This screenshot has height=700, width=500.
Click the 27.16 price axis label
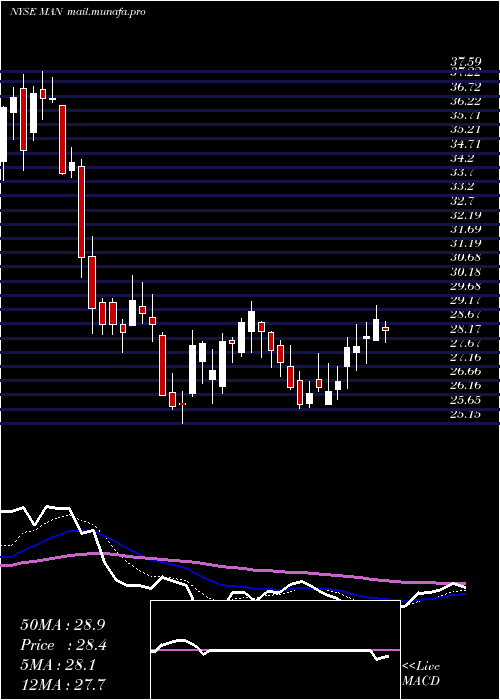point(466,358)
